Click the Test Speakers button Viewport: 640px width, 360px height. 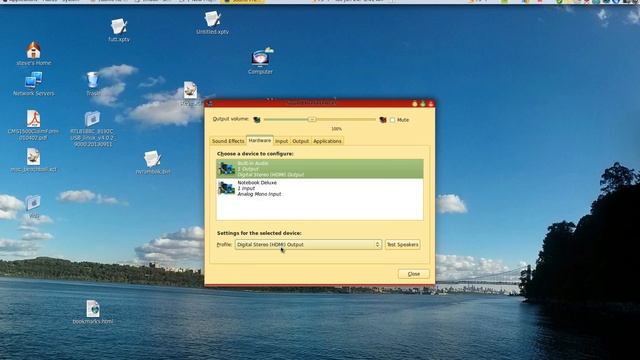pos(402,244)
